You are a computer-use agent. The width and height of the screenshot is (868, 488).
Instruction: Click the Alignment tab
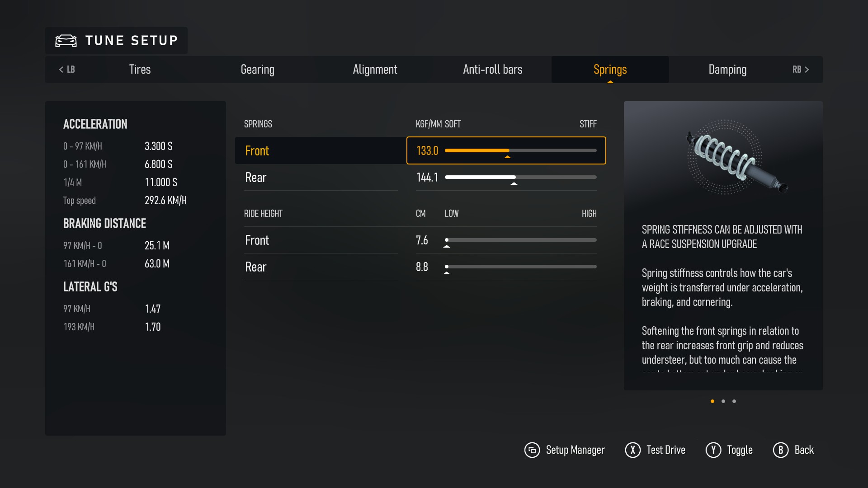pos(375,70)
